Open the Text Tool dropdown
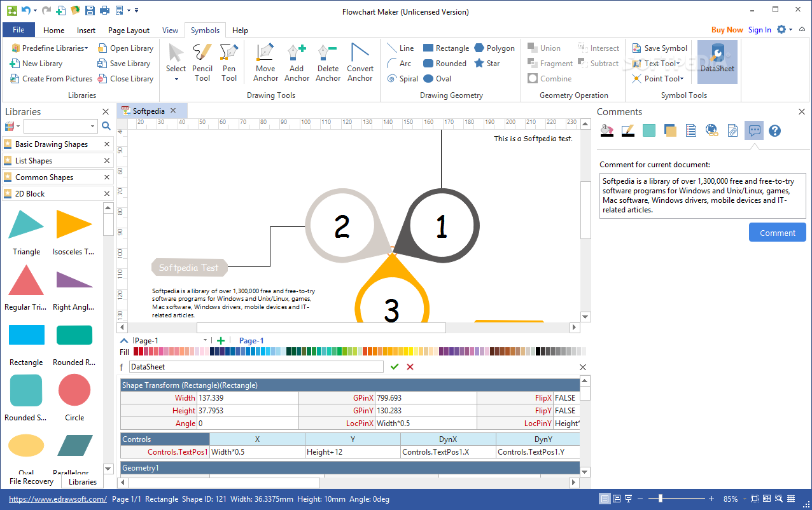The height and width of the screenshot is (510, 812). [x=656, y=64]
